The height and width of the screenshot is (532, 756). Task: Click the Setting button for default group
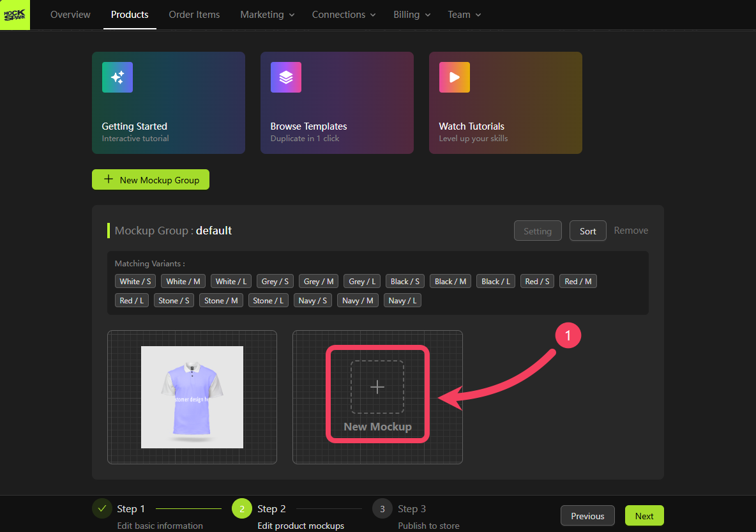coord(538,231)
